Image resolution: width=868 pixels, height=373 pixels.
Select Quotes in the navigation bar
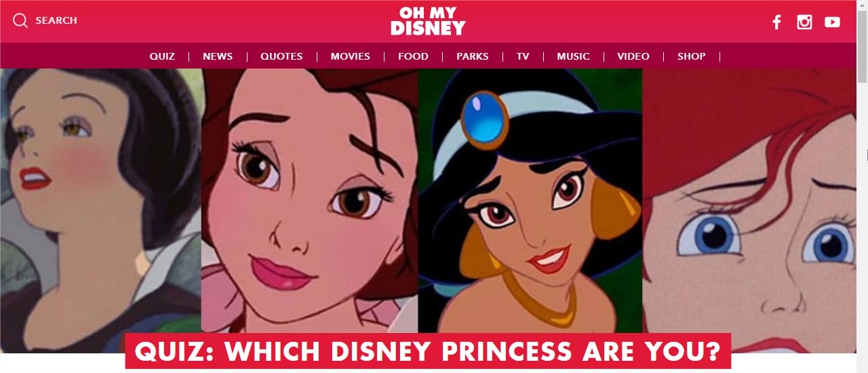tap(281, 56)
